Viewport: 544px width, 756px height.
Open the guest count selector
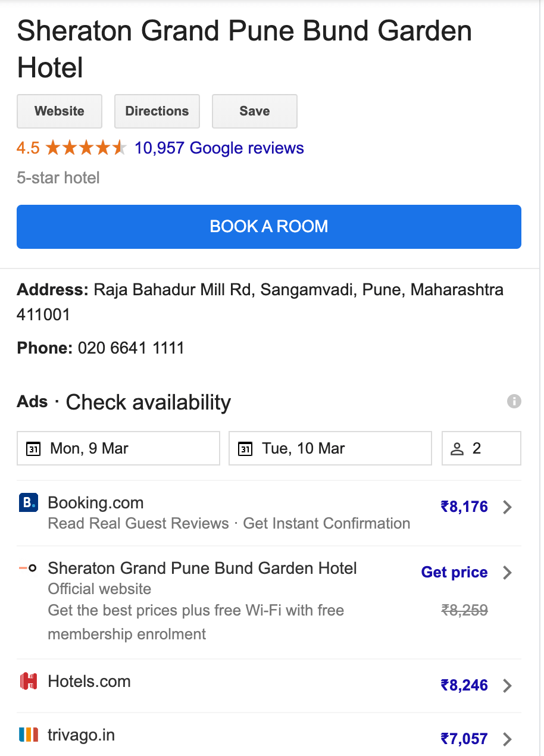482,448
